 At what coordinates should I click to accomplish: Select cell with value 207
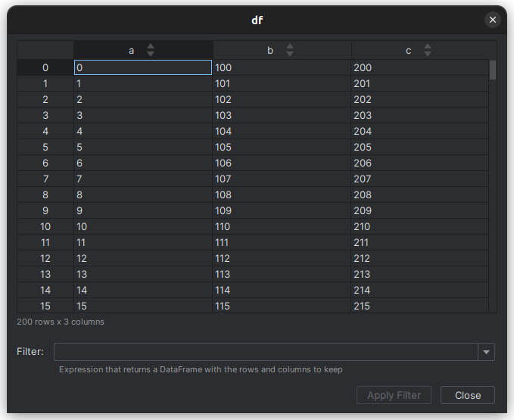(x=420, y=179)
